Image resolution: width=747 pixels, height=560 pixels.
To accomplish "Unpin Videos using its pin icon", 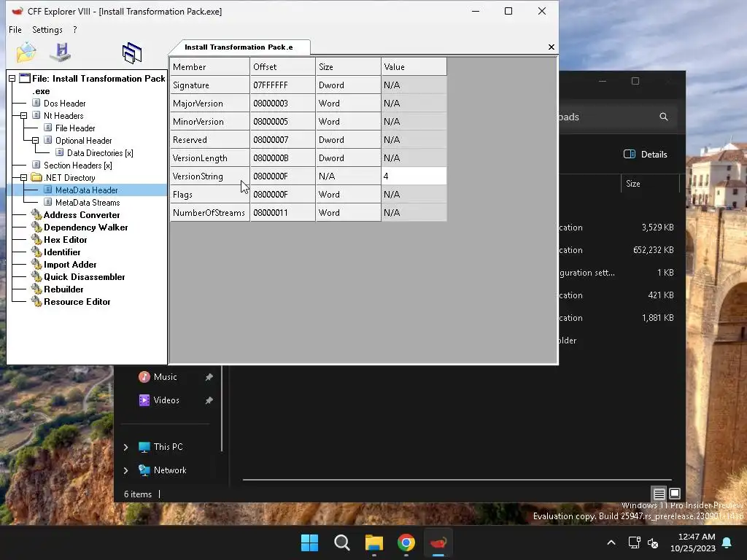I will coord(209,400).
